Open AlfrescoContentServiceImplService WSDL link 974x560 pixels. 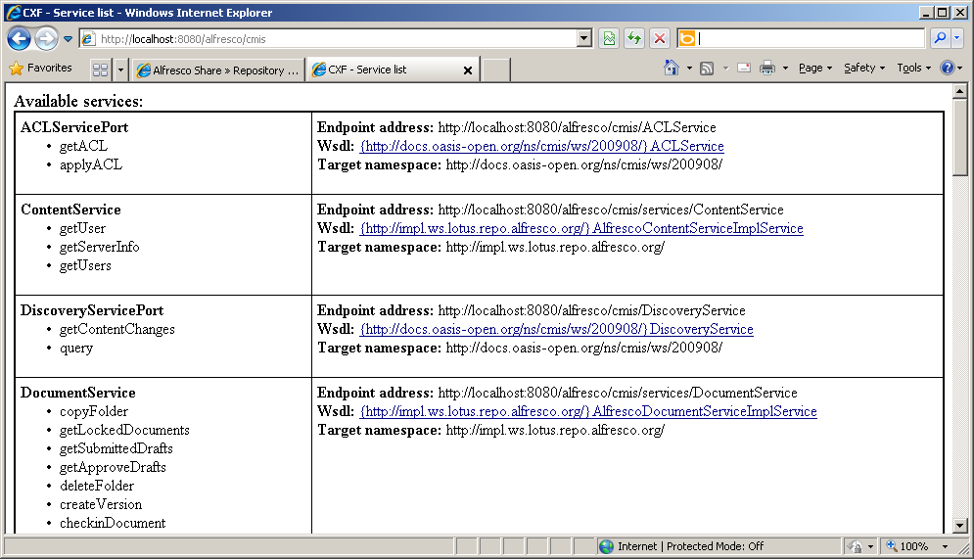pos(581,228)
